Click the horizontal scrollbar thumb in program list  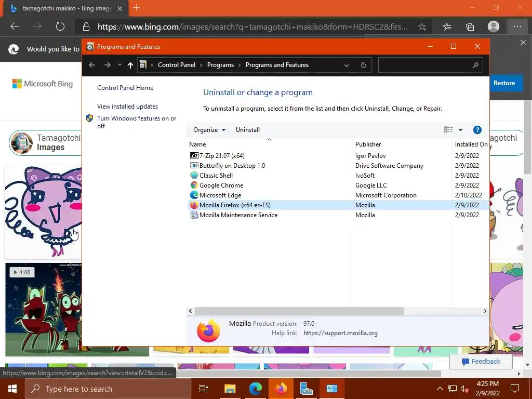pos(299,311)
